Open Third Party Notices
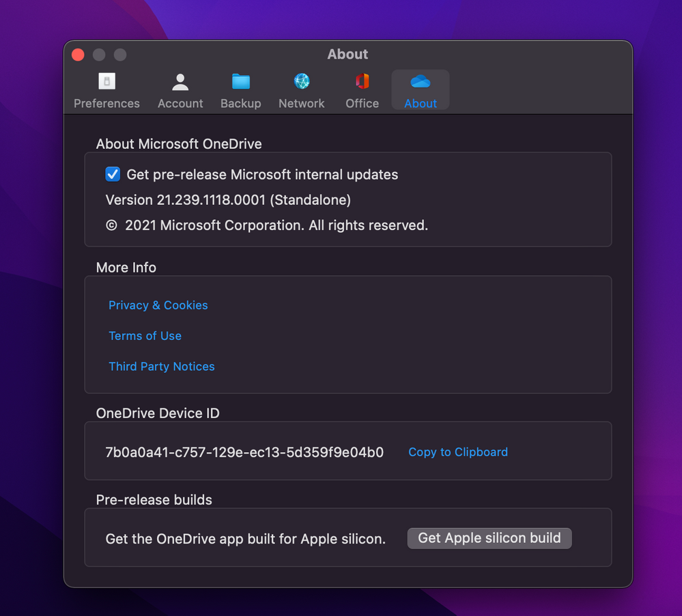 click(x=162, y=367)
